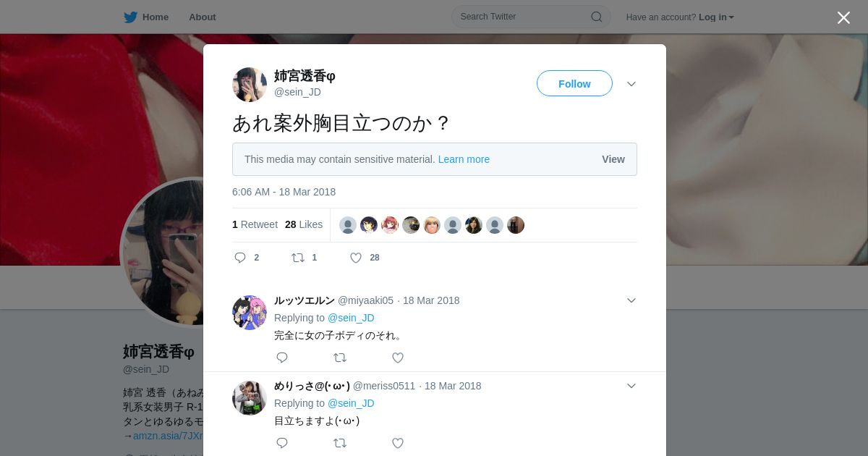Viewport: 868px width, 456px height.
Task: View the sensitive media content
Action: coord(613,159)
